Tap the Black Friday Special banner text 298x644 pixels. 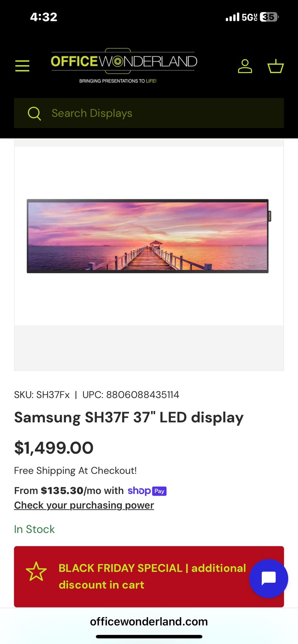coord(152,576)
